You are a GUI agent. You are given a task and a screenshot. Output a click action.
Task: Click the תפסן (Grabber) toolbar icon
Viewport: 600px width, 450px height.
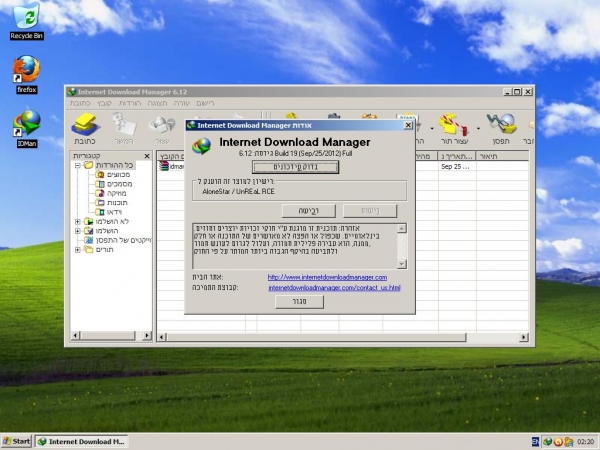pos(507,127)
